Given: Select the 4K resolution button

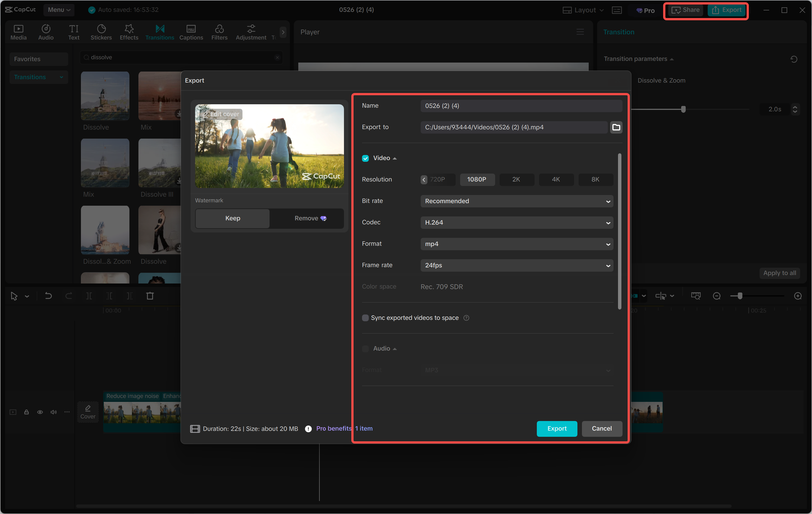Looking at the screenshot, I should click(556, 179).
